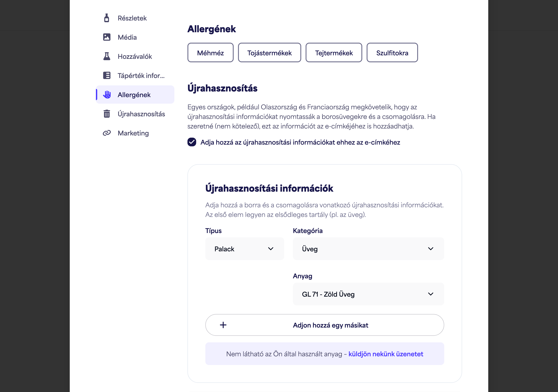Toggle the Méhméz allergen chip
The image size is (558, 392).
click(211, 53)
